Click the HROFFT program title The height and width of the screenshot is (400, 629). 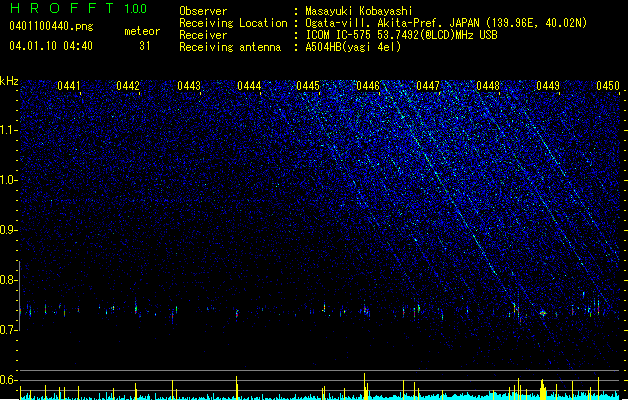[62, 8]
